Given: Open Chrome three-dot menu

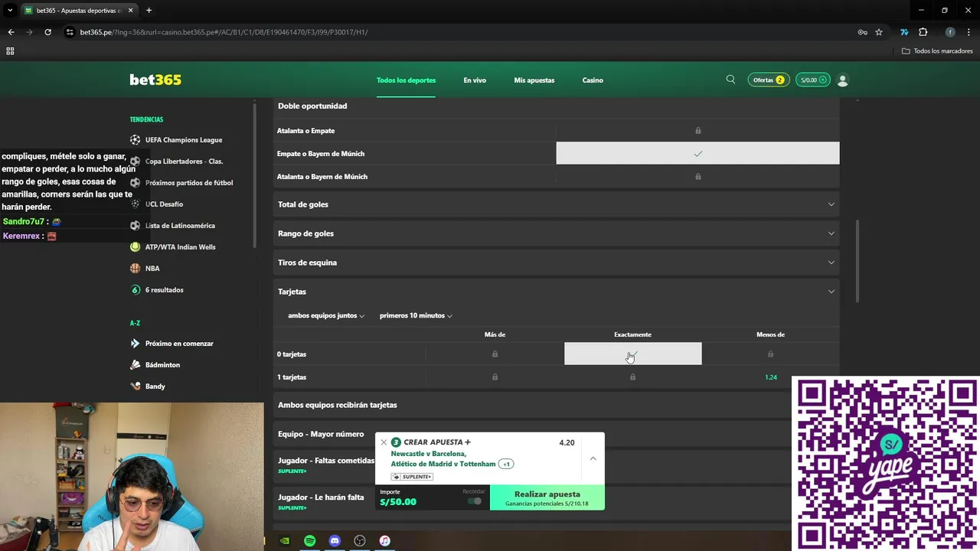Looking at the screenshot, I should click(969, 32).
